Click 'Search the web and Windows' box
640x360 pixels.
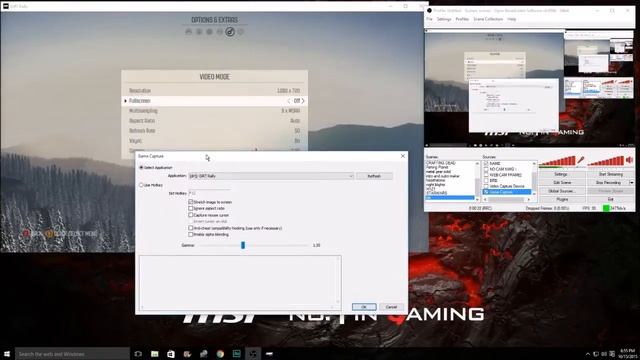tap(72, 354)
